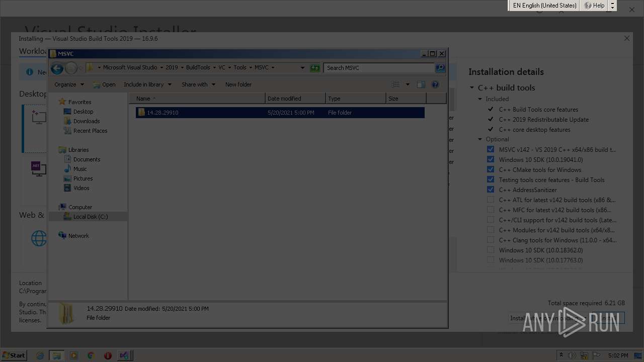The width and height of the screenshot is (644, 362).
Task: Toggle the Explorer preview pane
Action: [421, 84]
